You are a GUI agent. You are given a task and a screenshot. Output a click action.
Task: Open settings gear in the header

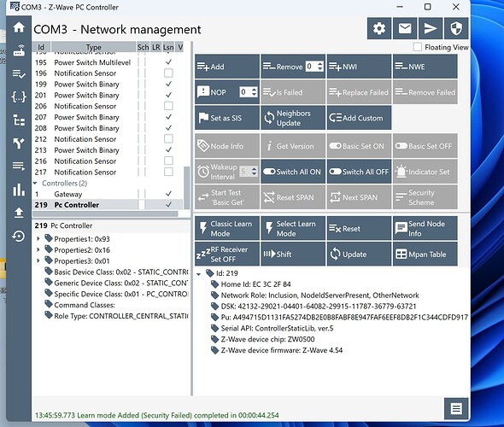click(x=379, y=28)
